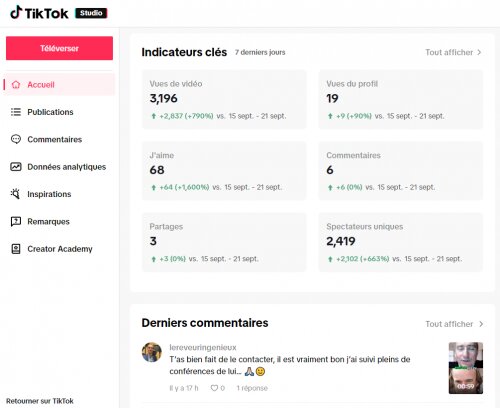The width and height of the screenshot is (500, 408).
Task: Open the Publications menu item
Action: pos(60,112)
